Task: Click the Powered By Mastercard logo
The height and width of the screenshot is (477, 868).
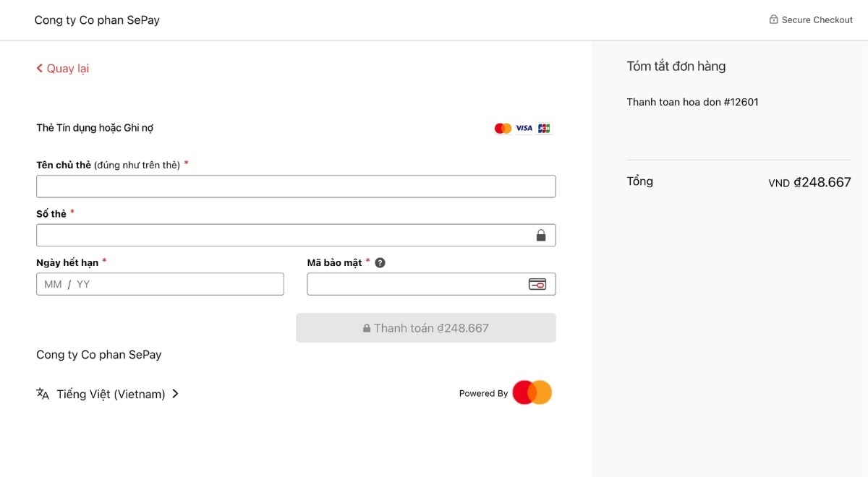Action: click(x=532, y=392)
